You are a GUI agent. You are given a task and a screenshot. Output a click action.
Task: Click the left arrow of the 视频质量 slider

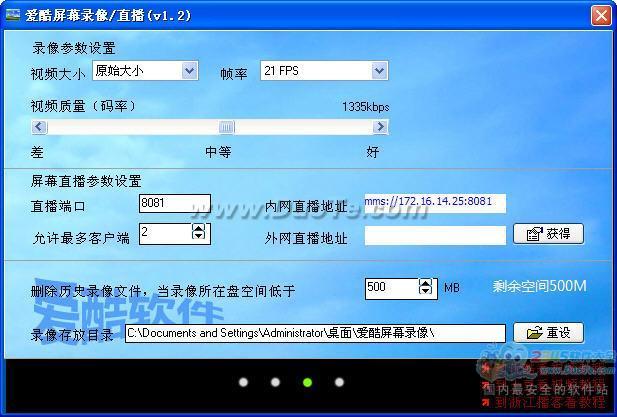[x=39, y=127]
